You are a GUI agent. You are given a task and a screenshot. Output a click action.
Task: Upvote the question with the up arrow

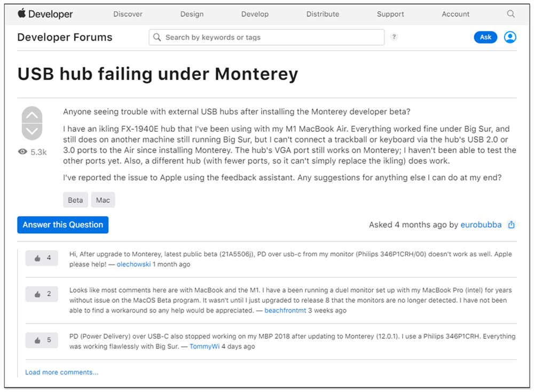32,115
